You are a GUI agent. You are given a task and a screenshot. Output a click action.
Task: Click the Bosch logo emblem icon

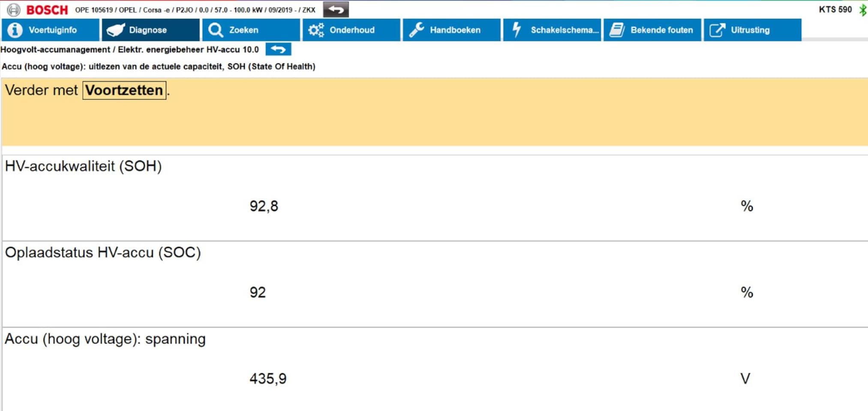coord(13,9)
